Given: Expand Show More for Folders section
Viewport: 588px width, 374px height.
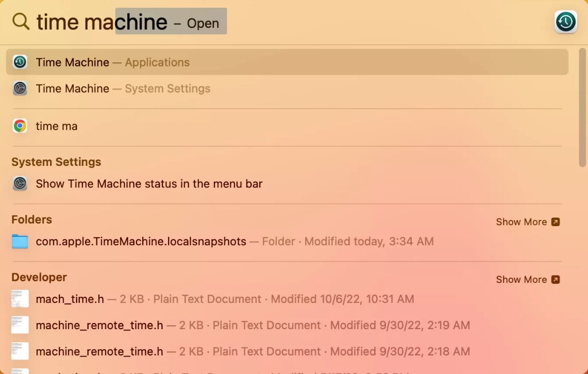Looking at the screenshot, I should [x=527, y=222].
